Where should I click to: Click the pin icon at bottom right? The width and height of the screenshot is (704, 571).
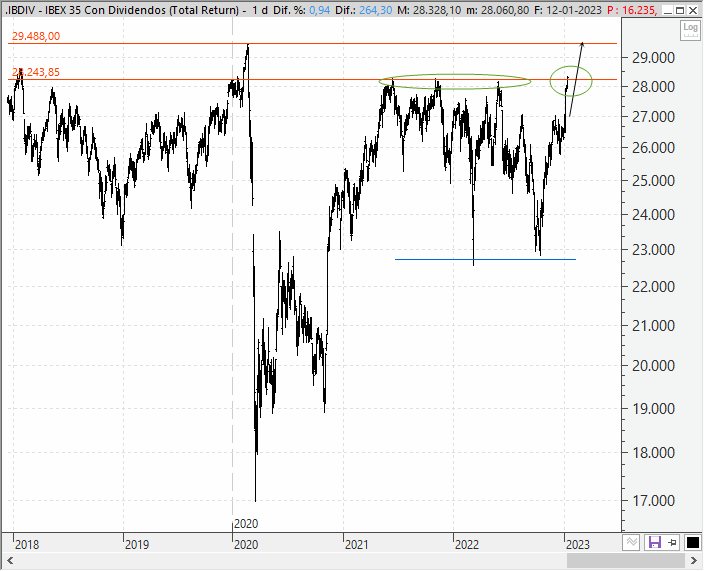pos(672,543)
